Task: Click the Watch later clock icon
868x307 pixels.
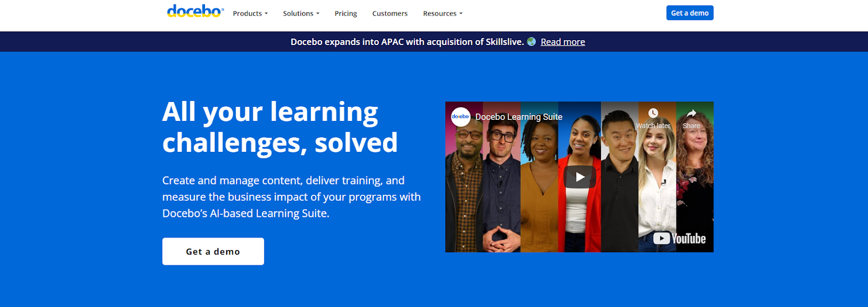Action: click(653, 113)
